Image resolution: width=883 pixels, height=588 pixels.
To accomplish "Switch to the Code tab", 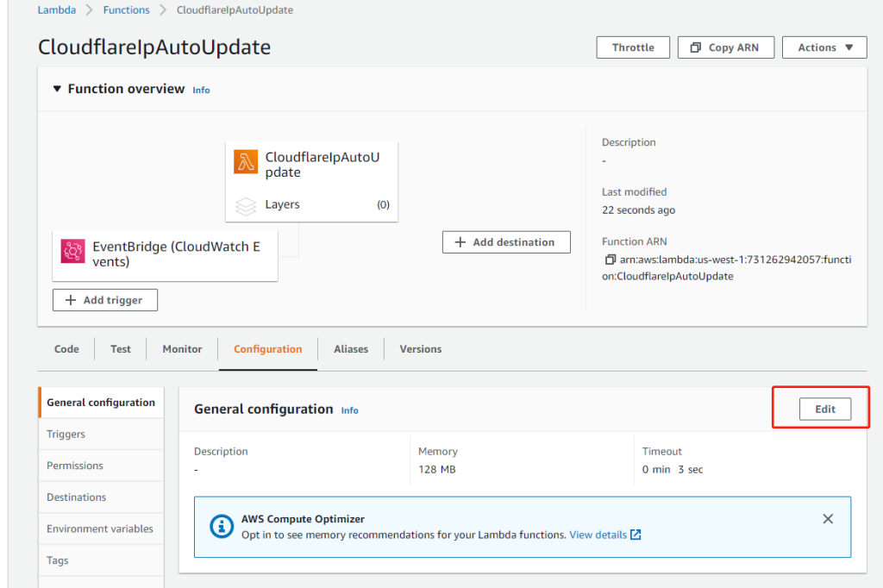I will 66,349.
